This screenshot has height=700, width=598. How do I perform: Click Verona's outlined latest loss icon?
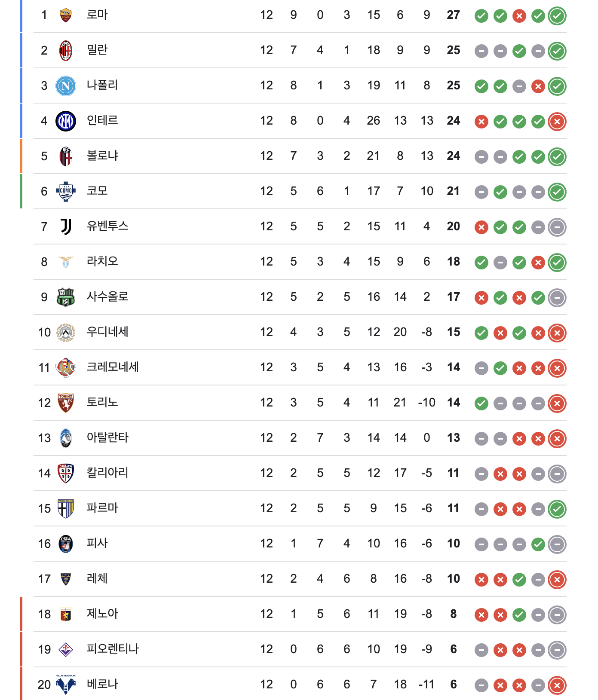[557, 685]
